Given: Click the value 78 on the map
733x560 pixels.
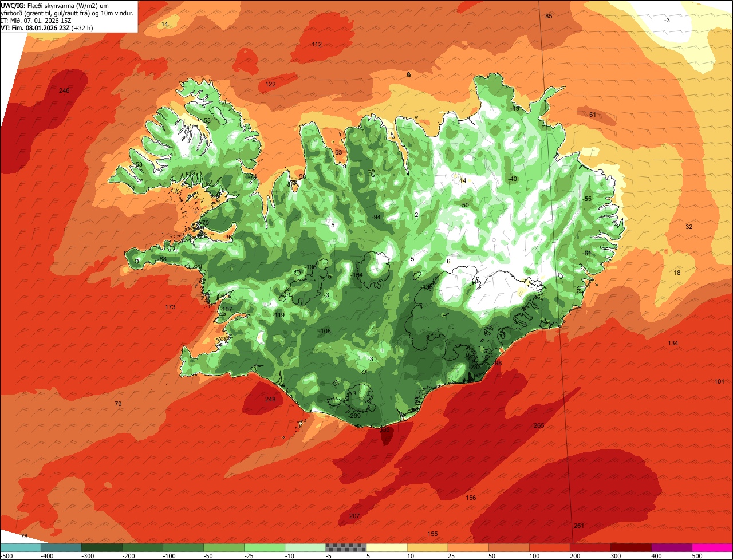Looking at the screenshot, I should (23, 536).
